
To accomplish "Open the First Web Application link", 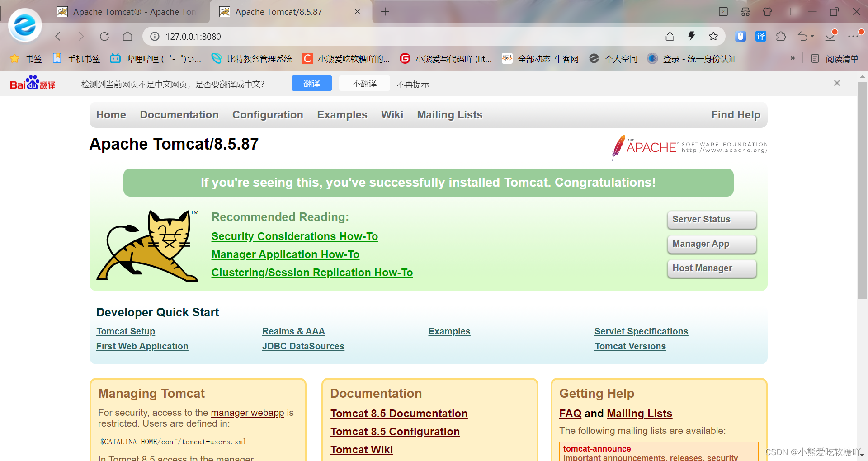I will (x=142, y=346).
